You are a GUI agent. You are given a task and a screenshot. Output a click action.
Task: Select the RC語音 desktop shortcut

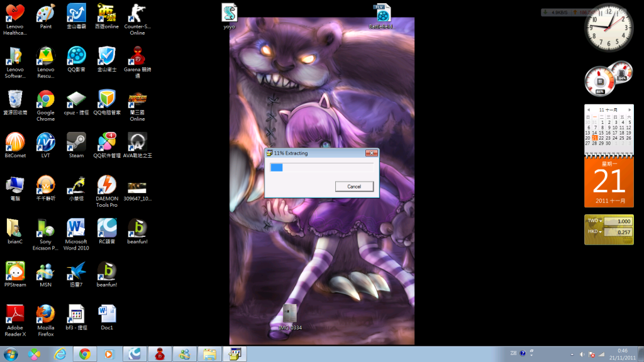(107, 231)
